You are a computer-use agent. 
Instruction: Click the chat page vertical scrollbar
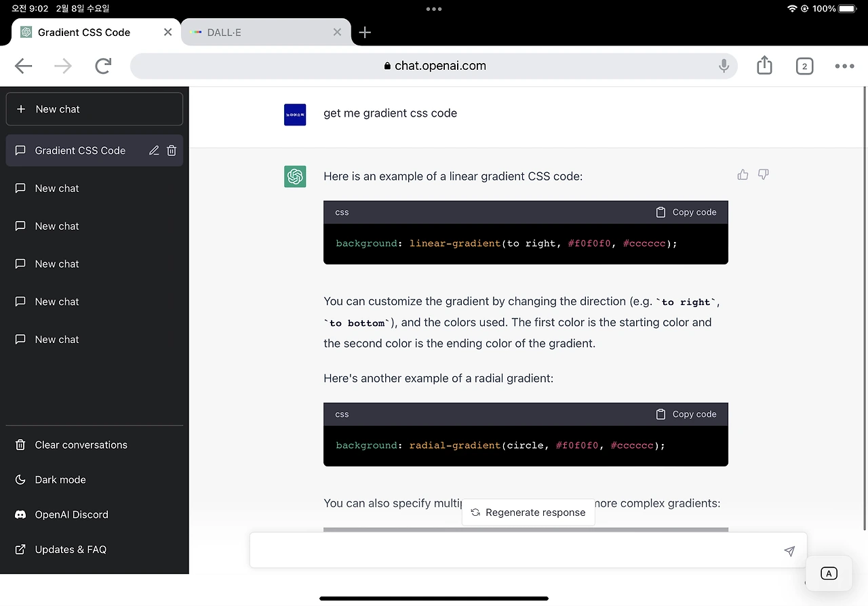(x=865, y=308)
